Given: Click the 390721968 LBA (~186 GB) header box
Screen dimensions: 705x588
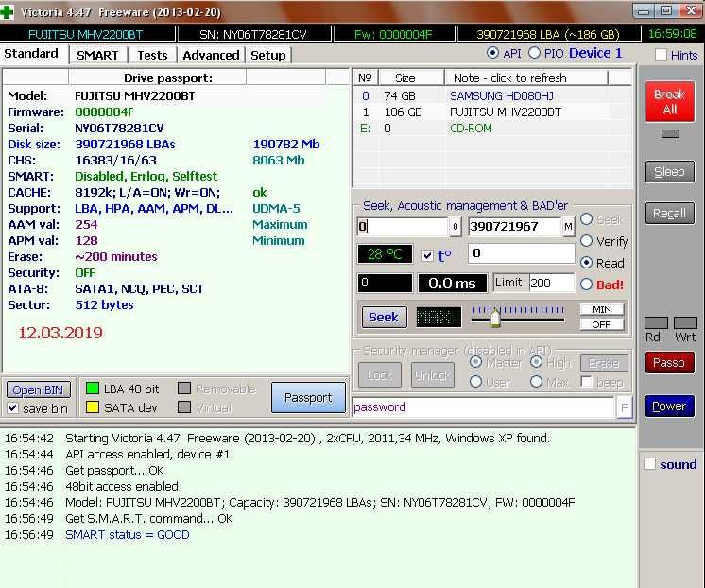Looking at the screenshot, I should click(x=548, y=34).
